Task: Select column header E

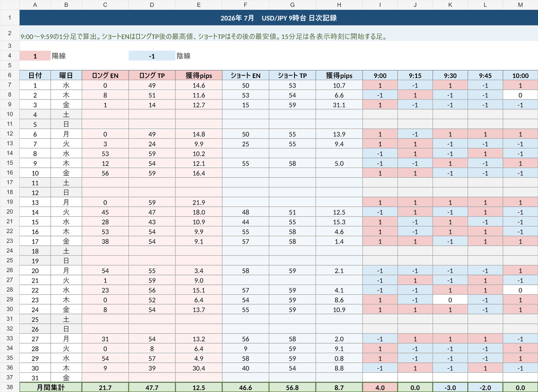Action: point(199,5)
